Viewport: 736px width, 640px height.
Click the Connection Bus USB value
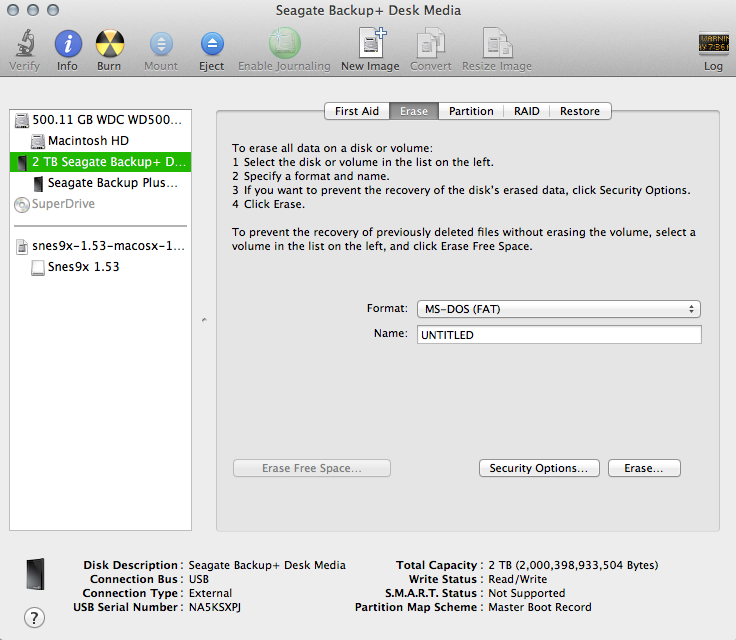pyautogui.click(x=199, y=579)
